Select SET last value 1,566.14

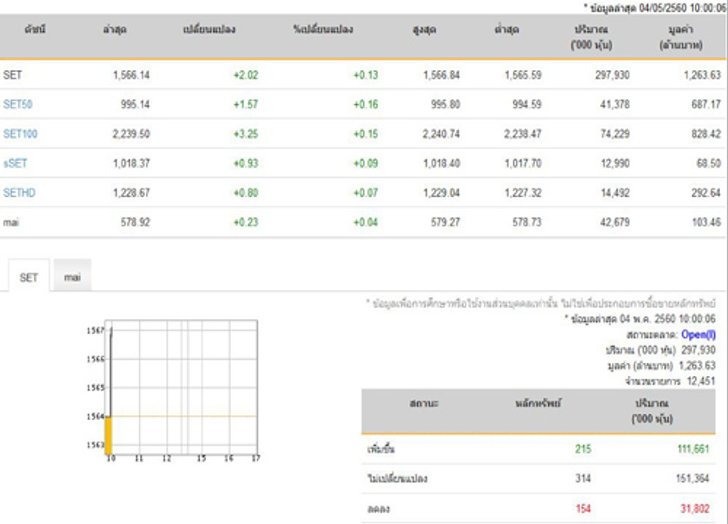click(x=131, y=75)
